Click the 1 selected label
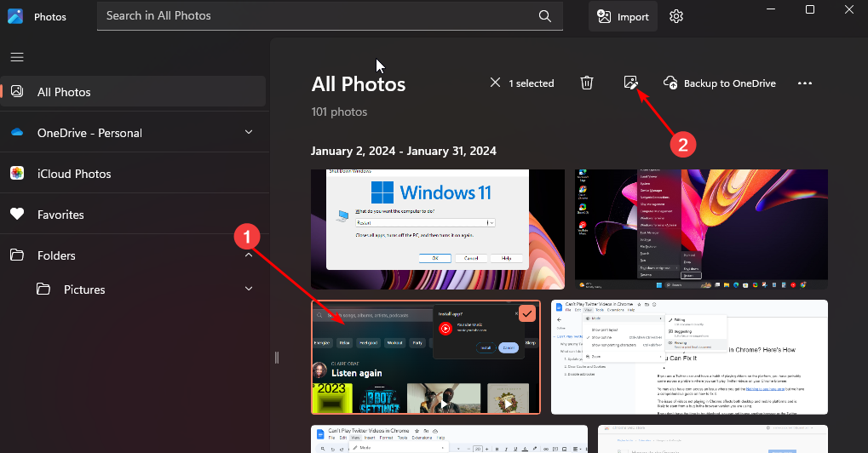868x453 pixels. click(532, 83)
